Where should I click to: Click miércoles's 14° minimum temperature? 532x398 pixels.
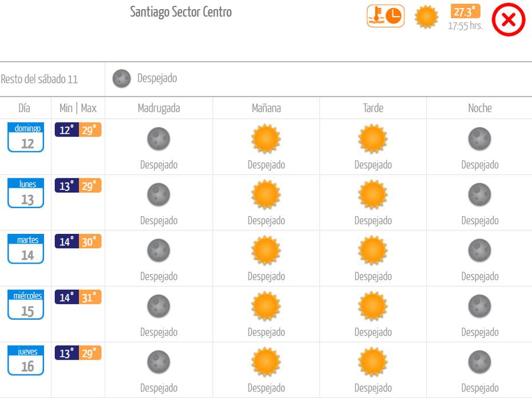tap(66, 297)
